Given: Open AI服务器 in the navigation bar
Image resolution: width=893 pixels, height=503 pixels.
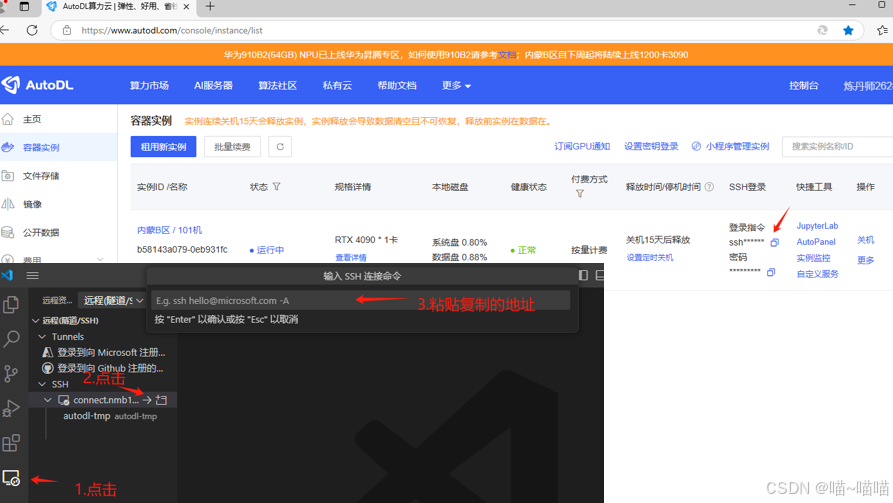Looking at the screenshot, I should pyautogui.click(x=214, y=85).
